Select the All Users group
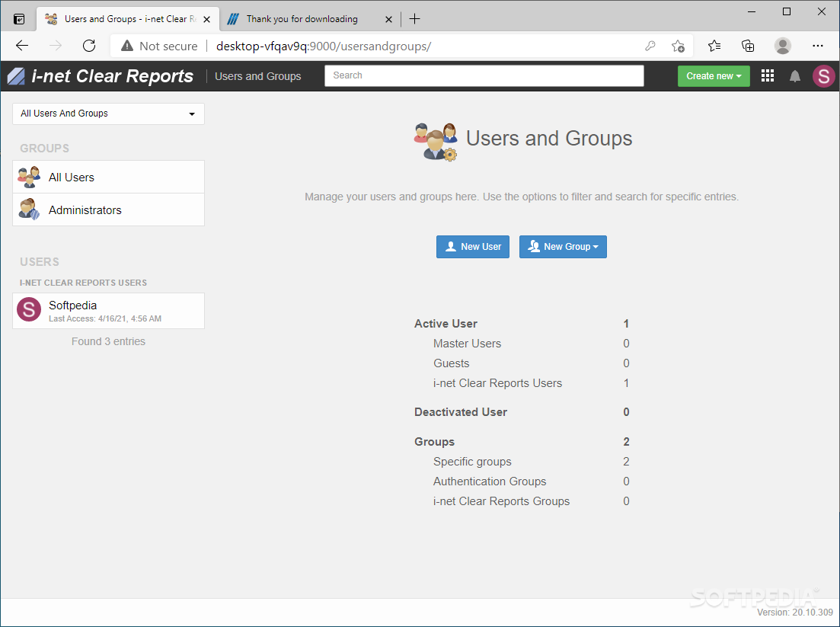The image size is (840, 627). 108,177
